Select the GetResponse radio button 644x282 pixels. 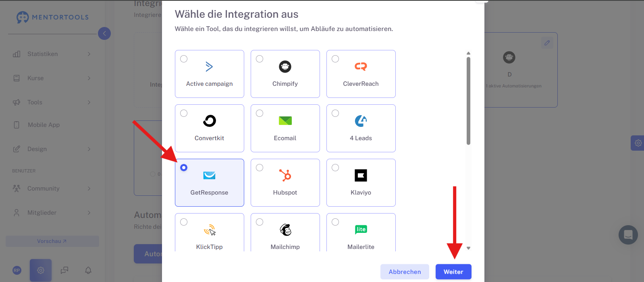tap(184, 168)
